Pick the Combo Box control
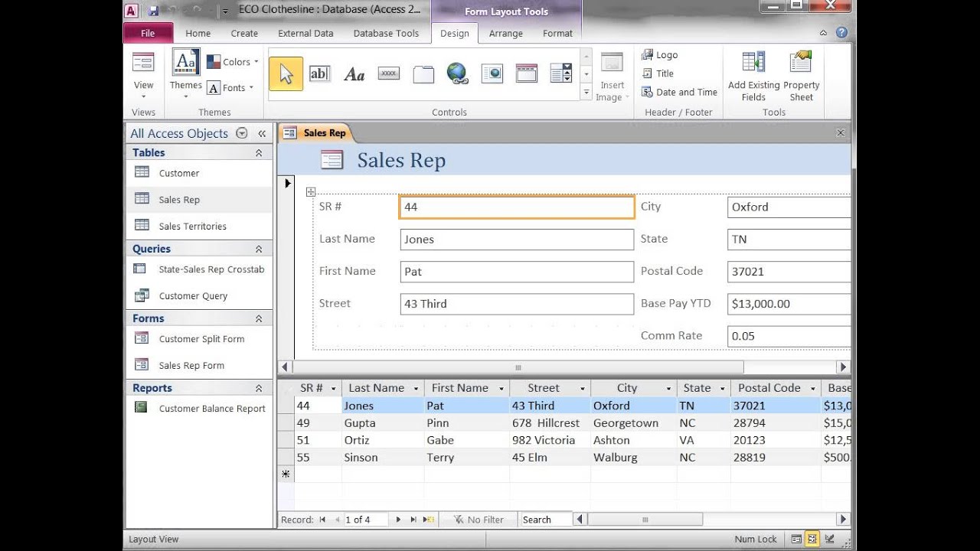980x551 pixels. pyautogui.click(x=560, y=73)
